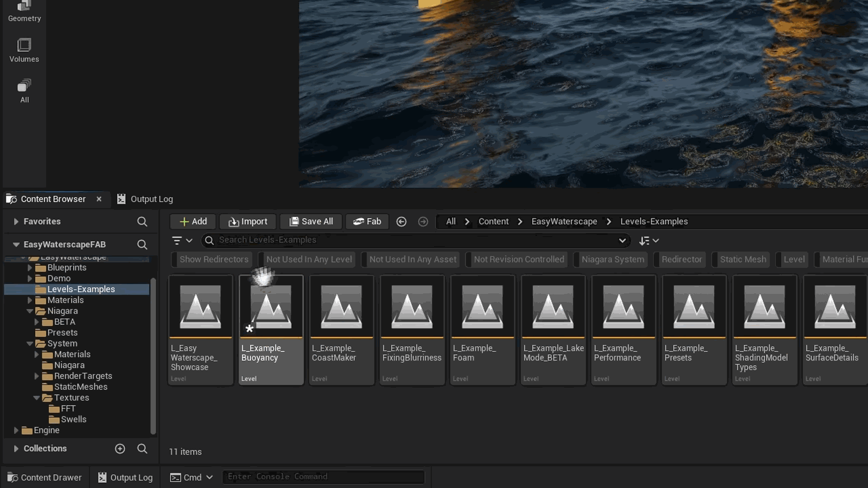The height and width of the screenshot is (488, 868).
Task: Click EasyWaterscape in the breadcrumb path
Action: [564, 221]
